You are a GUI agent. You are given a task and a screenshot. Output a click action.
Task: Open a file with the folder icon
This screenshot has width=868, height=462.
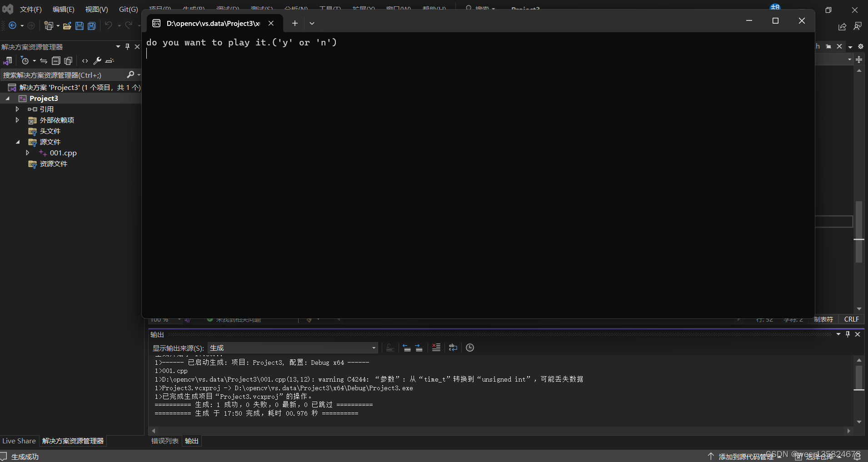67,26
